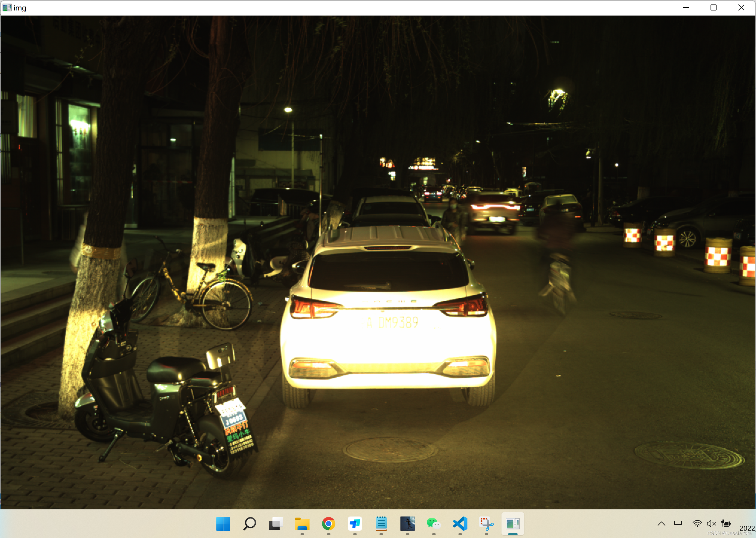
Task: Click the img title bar text
Action: pos(20,8)
